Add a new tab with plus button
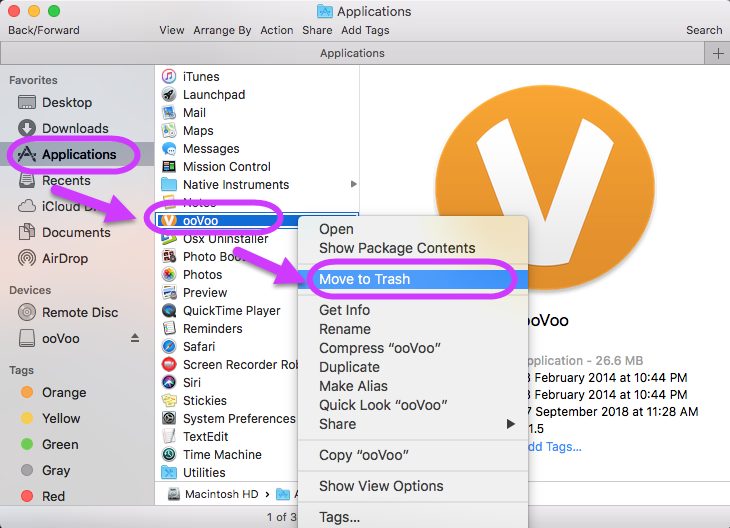Viewport: 730px width, 528px height. coord(717,53)
